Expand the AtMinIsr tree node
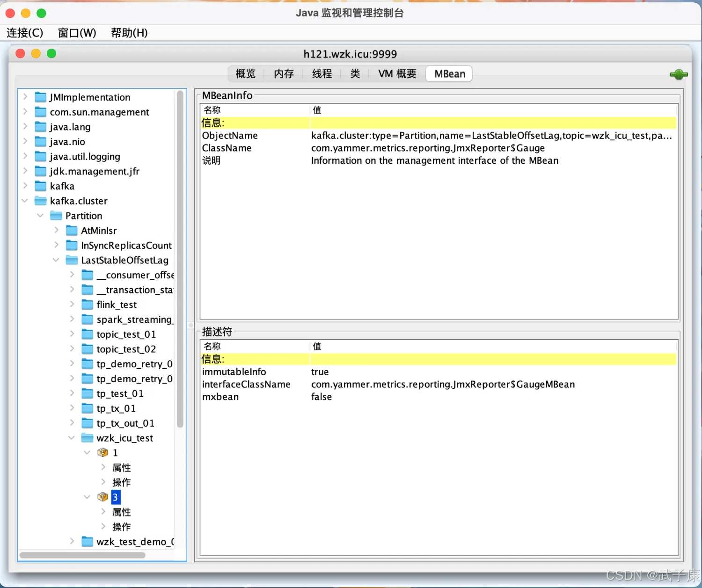 (56, 230)
